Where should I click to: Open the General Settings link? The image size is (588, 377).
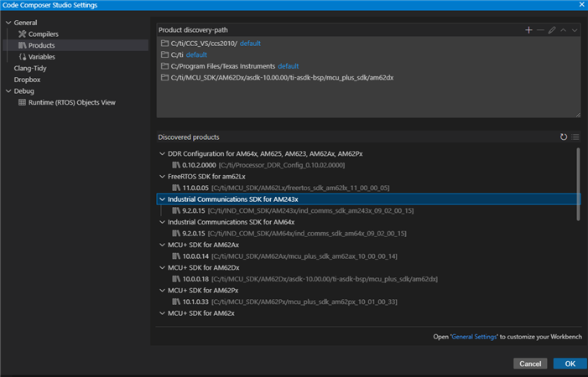click(x=474, y=337)
